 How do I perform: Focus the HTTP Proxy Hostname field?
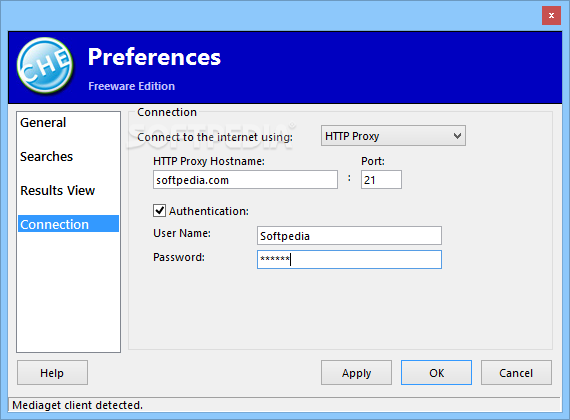point(245,180)
